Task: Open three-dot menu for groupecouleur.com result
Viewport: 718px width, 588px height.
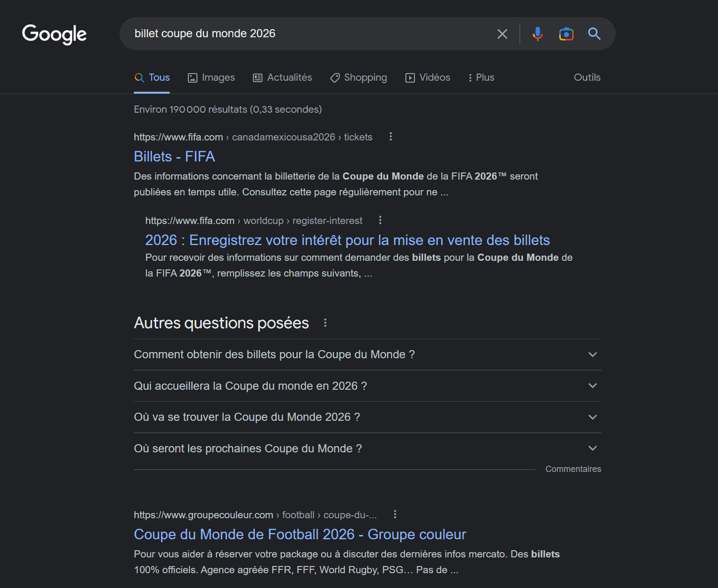Action: (395, 514)
